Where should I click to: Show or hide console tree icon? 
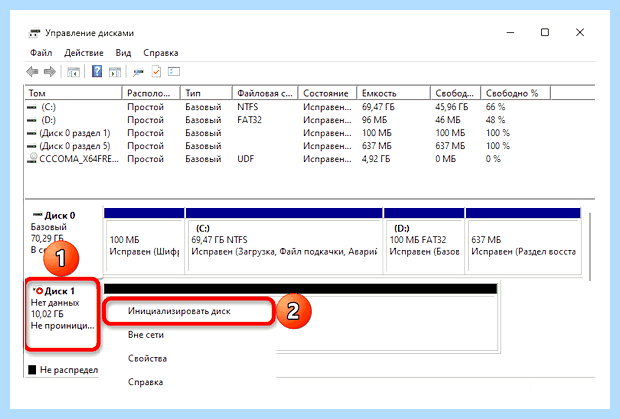pyautogui.click(x=74, y=72)
